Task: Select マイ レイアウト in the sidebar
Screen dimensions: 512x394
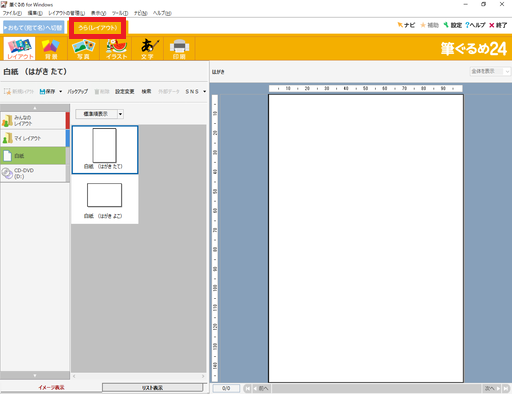Action: tap(33, 138)
